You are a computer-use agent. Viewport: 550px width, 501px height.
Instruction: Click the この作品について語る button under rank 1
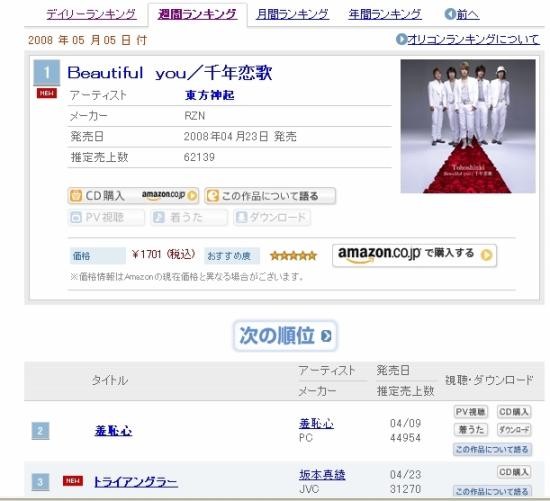pos(270,196)
